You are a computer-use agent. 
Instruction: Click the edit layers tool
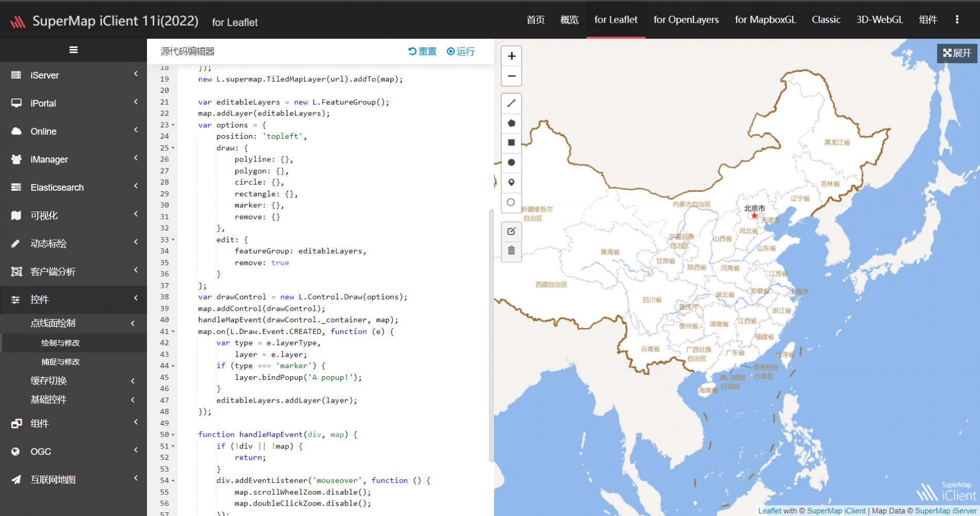511,231
